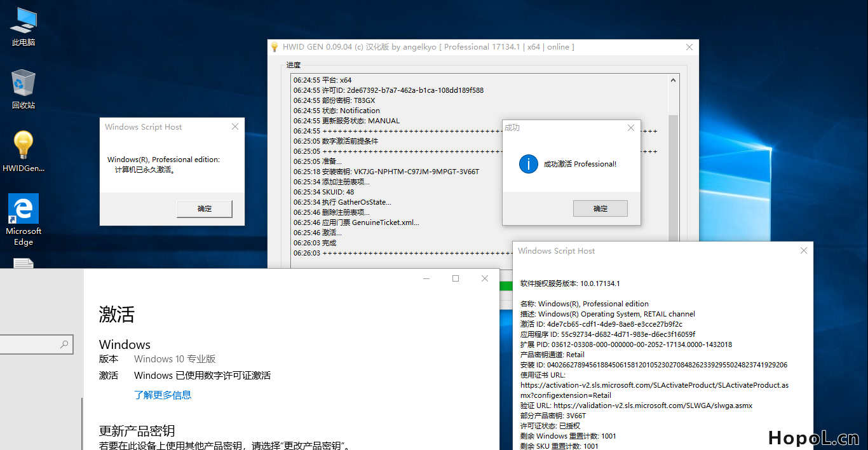Click 确定 in the 成功 dialog
868x450 pixels.
coord(600,208)
